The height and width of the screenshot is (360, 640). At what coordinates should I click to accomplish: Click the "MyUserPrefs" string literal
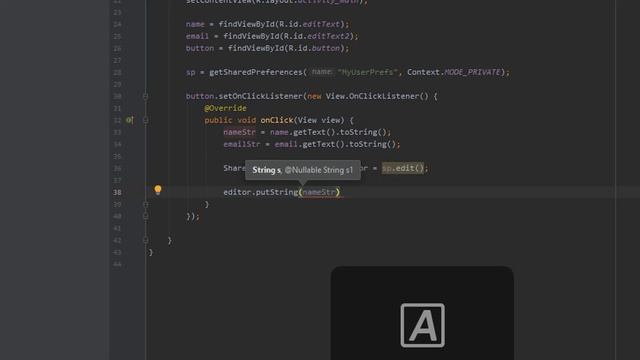367,72
